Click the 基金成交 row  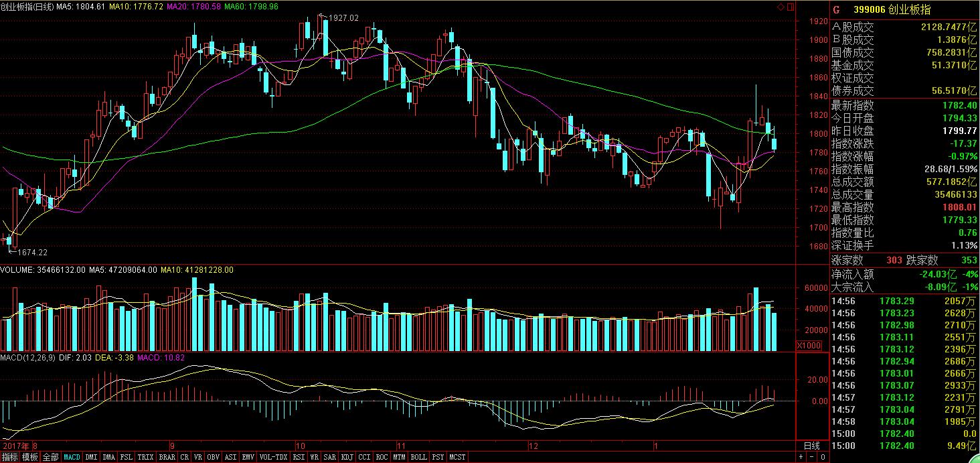904,66
